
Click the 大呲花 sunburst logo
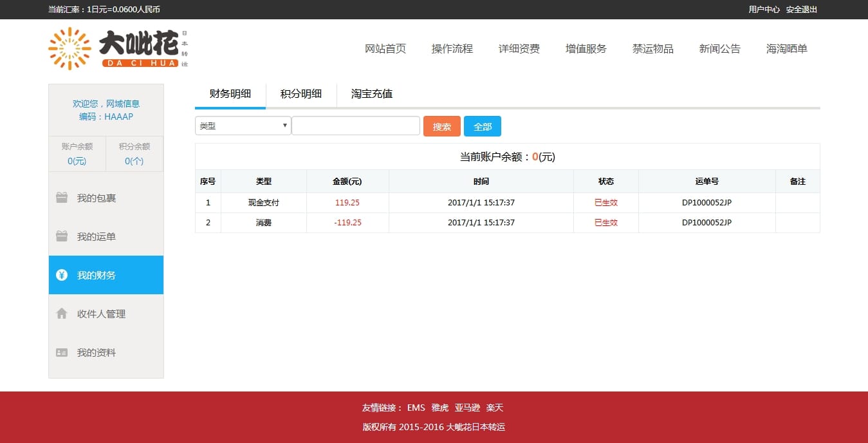118,48
